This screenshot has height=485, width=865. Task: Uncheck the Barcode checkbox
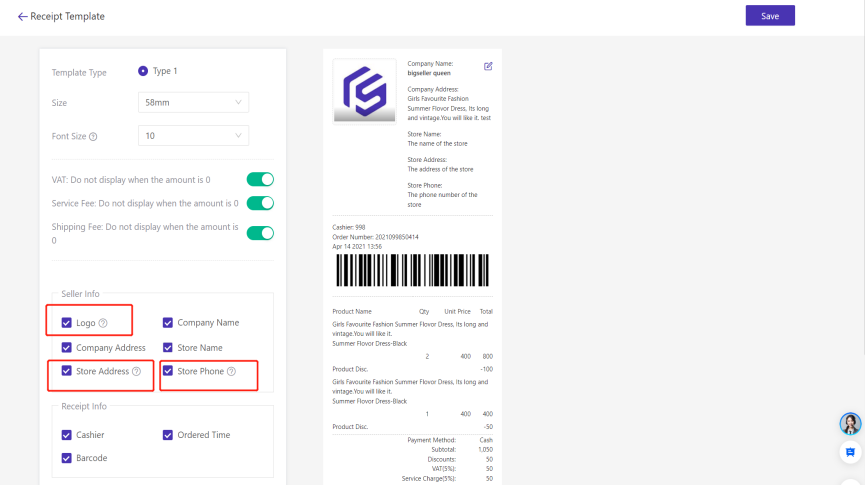click(67, 458)
